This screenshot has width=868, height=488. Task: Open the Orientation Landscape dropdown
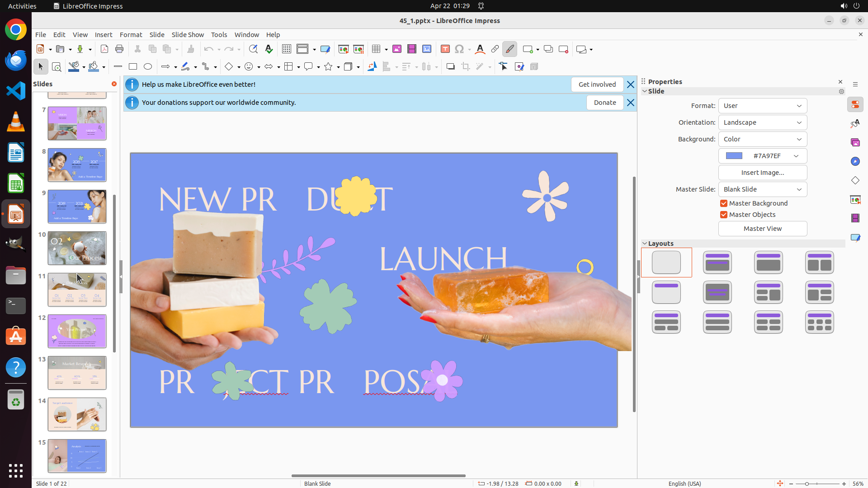point(762,122)
